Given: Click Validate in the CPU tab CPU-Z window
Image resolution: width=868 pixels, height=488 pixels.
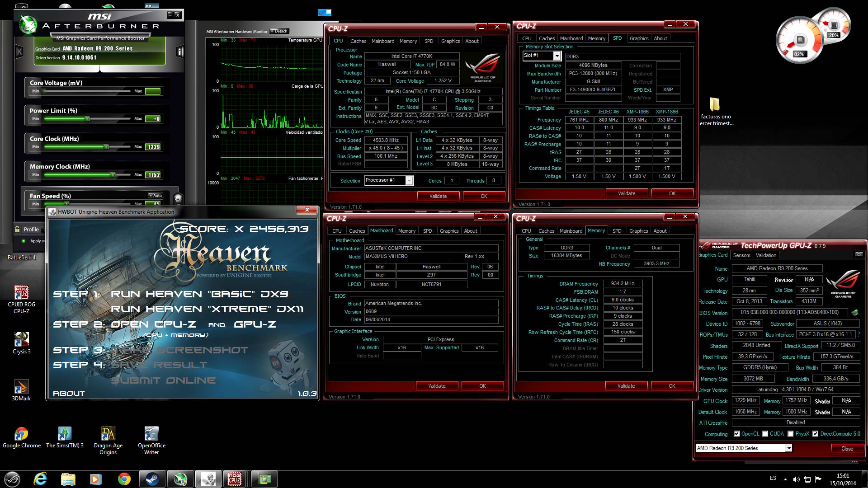Looking at the screenshot, I should [x=438, y=196].
